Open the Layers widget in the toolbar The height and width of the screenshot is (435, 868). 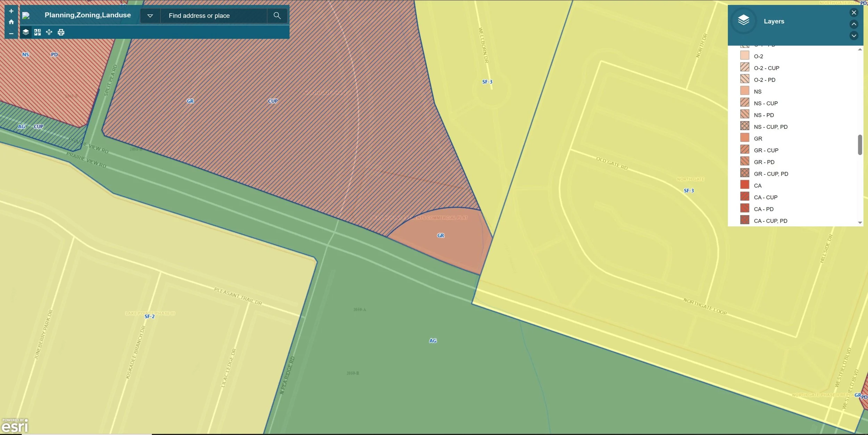26,32
